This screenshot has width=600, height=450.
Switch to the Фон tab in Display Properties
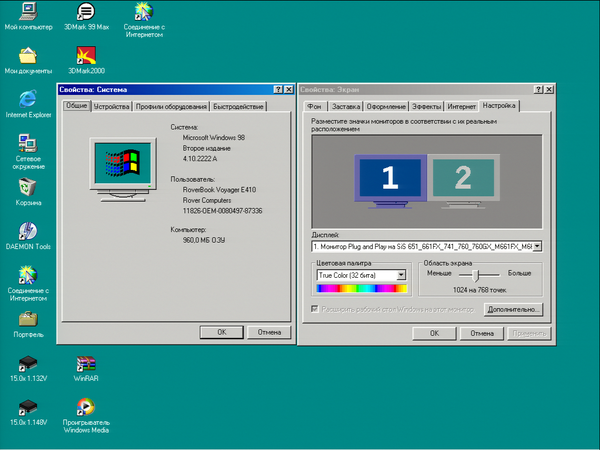tap(315, 107)
